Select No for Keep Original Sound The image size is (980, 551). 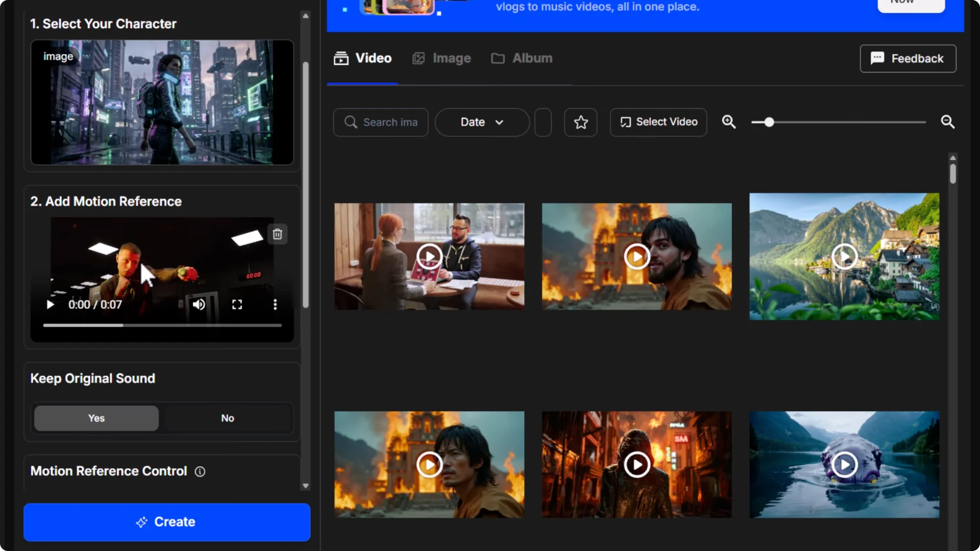click(227, 418)
